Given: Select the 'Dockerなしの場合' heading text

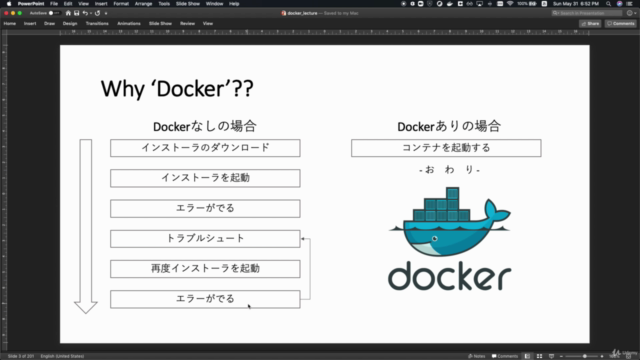Looking at the screenshot, I should click(x=204, y=126).
